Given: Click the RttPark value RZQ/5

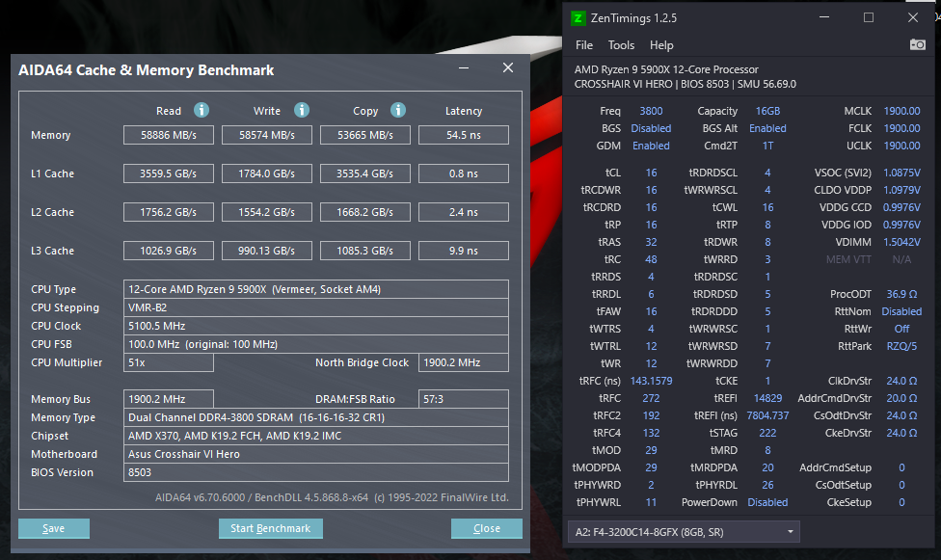Looking at the screenshot, I should pos(901,346).
